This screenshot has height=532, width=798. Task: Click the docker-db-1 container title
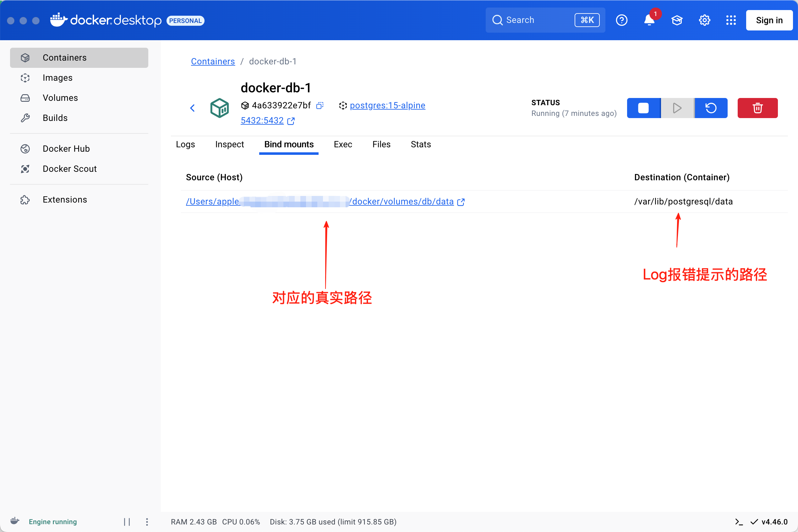tap(276, 88)
